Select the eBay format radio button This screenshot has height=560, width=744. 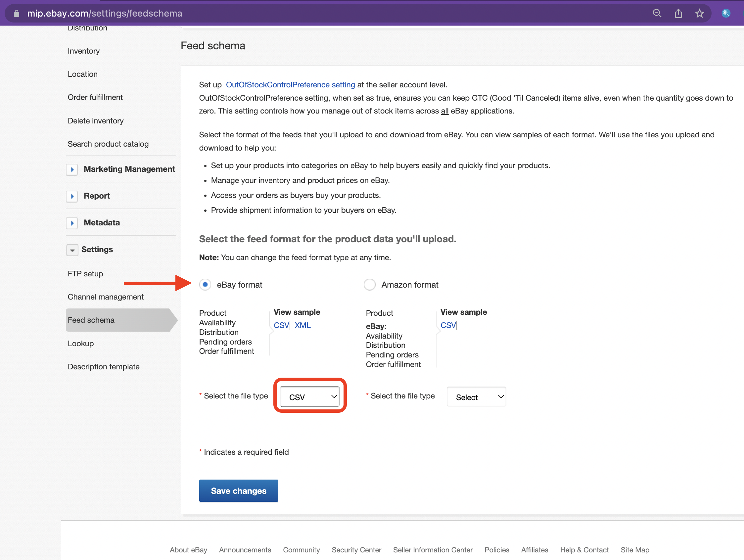pos(205,285)
